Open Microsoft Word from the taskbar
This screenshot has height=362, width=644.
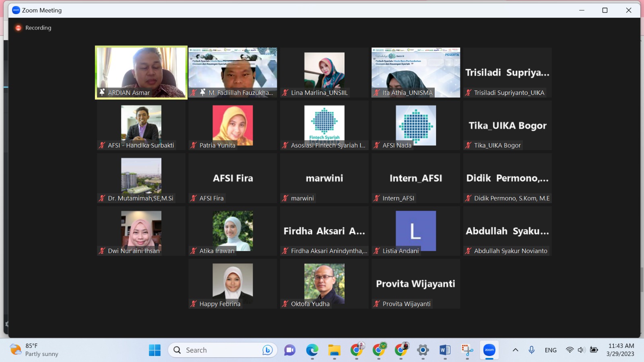445,350
